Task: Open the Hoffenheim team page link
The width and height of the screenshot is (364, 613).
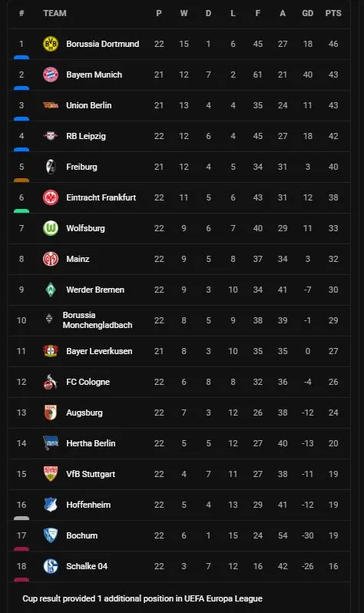Action: point(88,505)
